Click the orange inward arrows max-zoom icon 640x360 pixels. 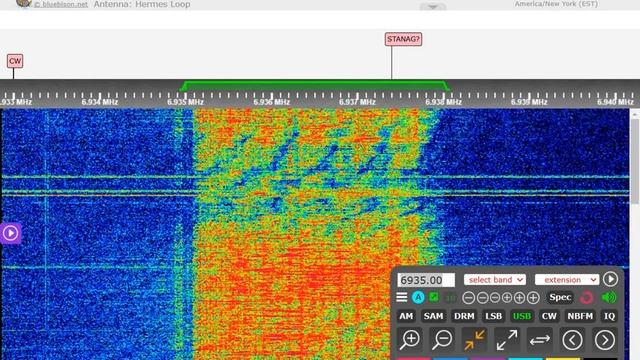tap(474, 340)
